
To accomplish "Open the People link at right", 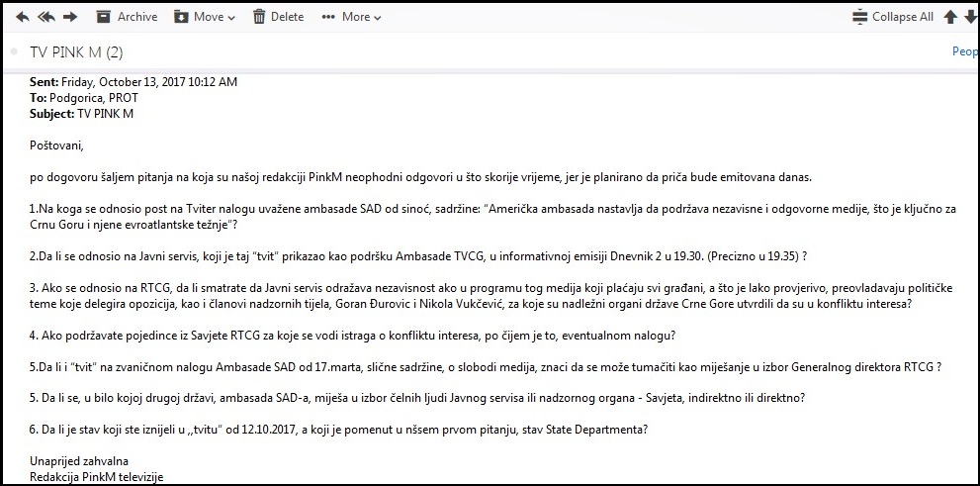I will pos(965,51).
